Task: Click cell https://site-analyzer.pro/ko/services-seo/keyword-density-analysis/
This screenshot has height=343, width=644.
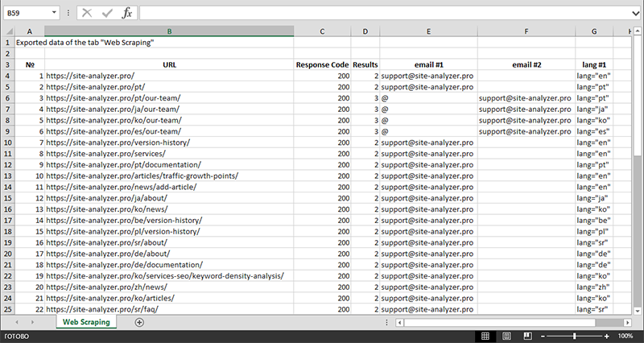Action: [169, 276]
